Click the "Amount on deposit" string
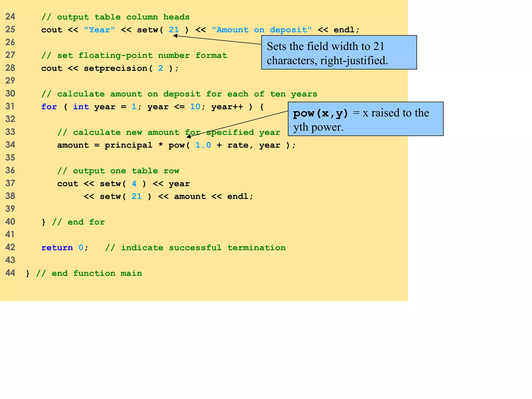532x399 pixels. pyautogui.click(x=261, y=30)
